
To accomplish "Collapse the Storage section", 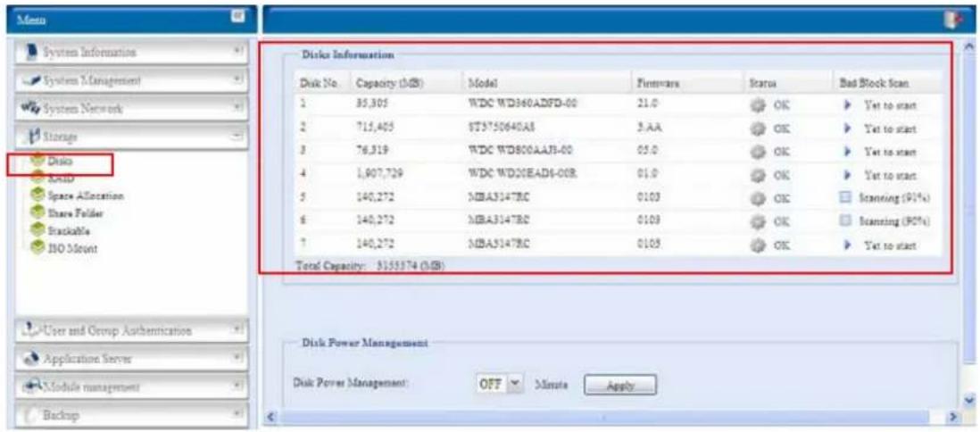I will [237, 136].
